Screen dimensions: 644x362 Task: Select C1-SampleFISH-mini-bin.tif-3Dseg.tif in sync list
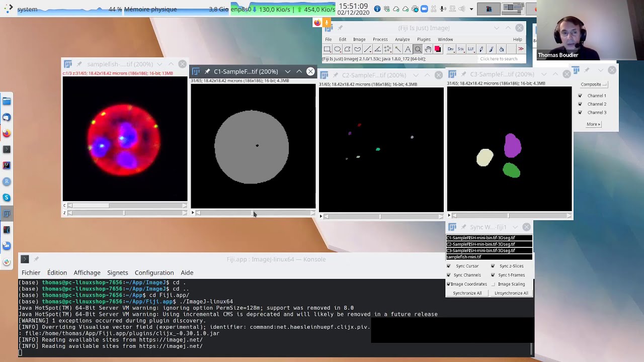pyautogui.click(x=489, y=238)
